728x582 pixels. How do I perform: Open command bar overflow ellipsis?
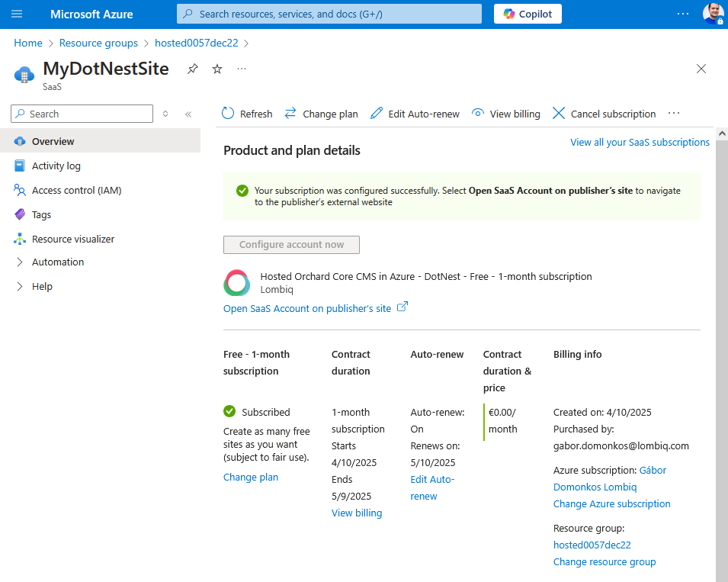click(x=674, y=114)
